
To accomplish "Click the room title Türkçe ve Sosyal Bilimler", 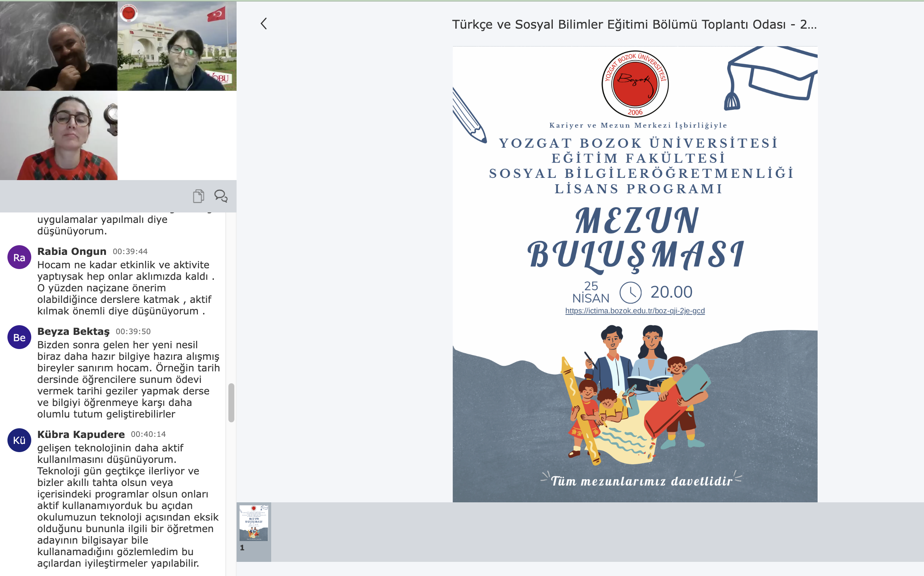I will [x=634, y=25].
